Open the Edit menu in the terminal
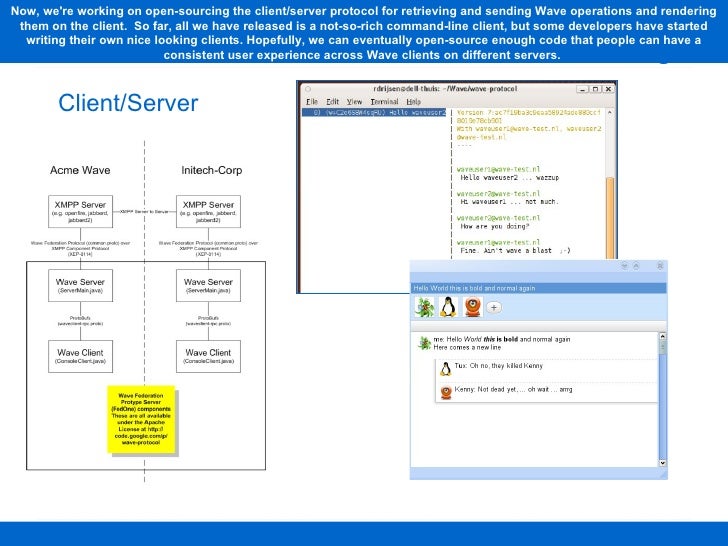The image size is (728, 546). tap(332, 101)
